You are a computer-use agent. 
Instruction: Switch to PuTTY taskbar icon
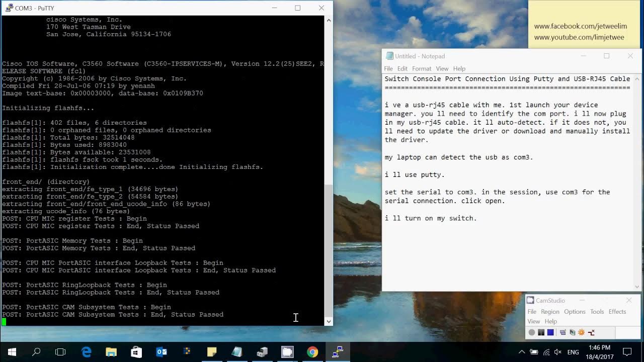coord(338,352)
